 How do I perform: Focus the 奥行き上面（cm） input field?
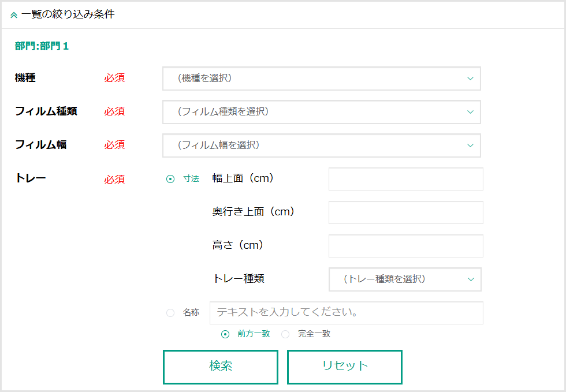point(405,212)
